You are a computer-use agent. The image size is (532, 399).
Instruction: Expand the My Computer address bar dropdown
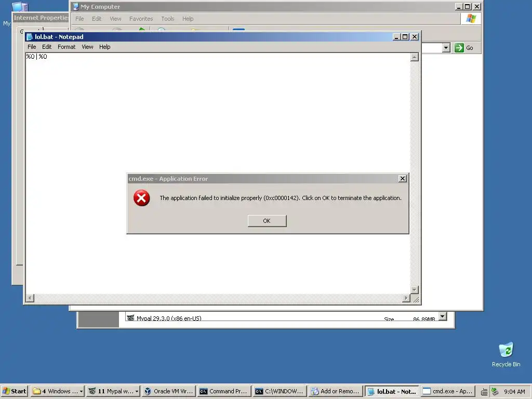tap(446, 48)
